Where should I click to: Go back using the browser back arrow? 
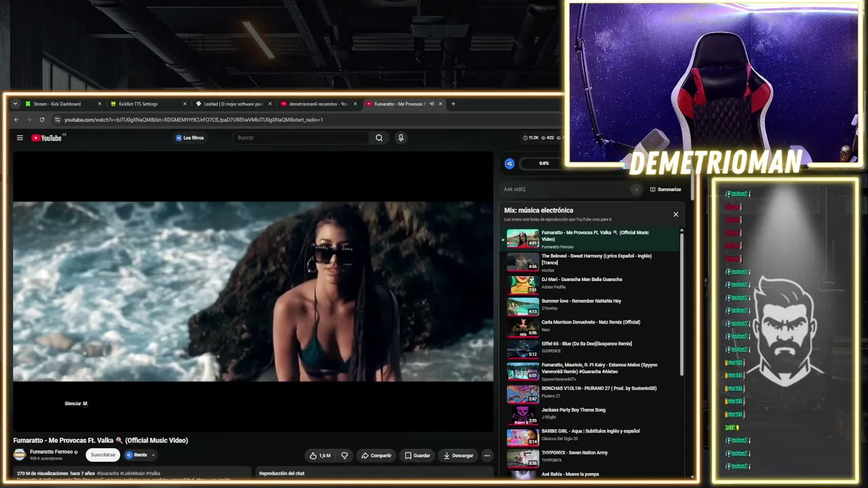click(16, 120)
